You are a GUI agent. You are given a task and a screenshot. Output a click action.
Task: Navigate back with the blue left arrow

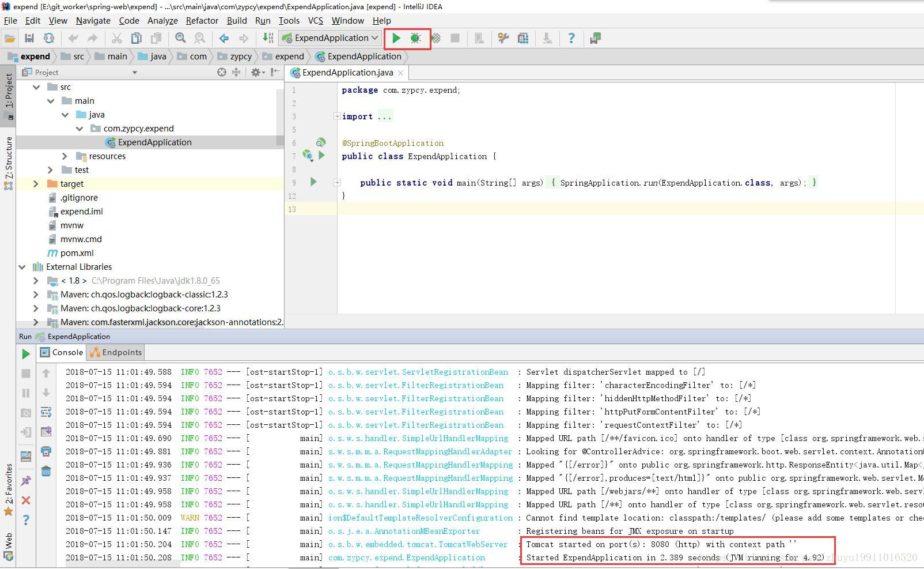(224, 38)
